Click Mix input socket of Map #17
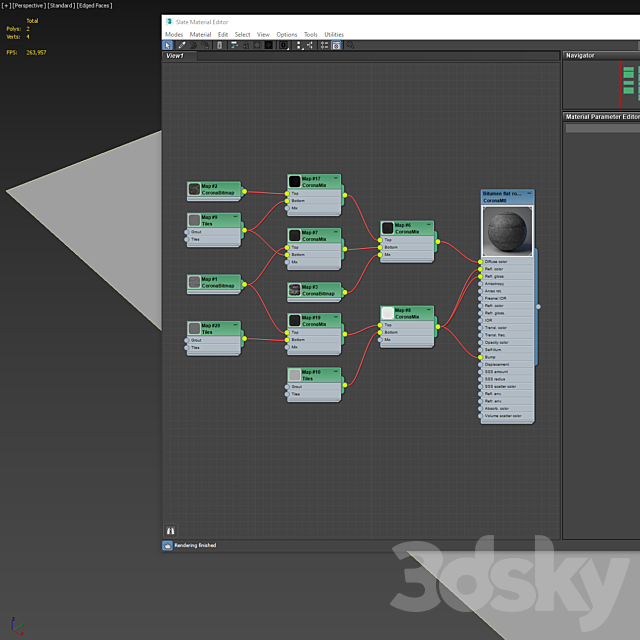This screenshot has height=640, width=640. click(x=287, y=208)
